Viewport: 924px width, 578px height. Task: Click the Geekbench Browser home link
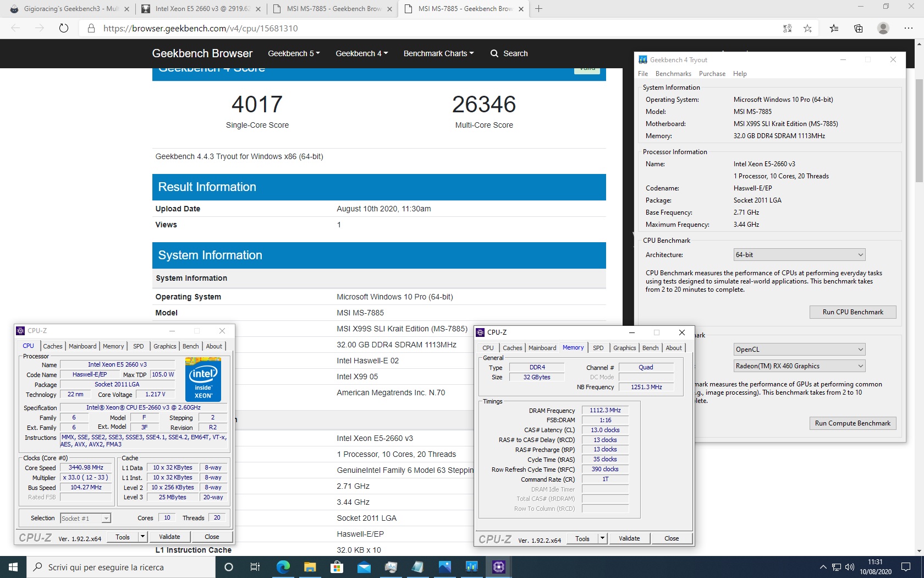(x=202, y=53)
